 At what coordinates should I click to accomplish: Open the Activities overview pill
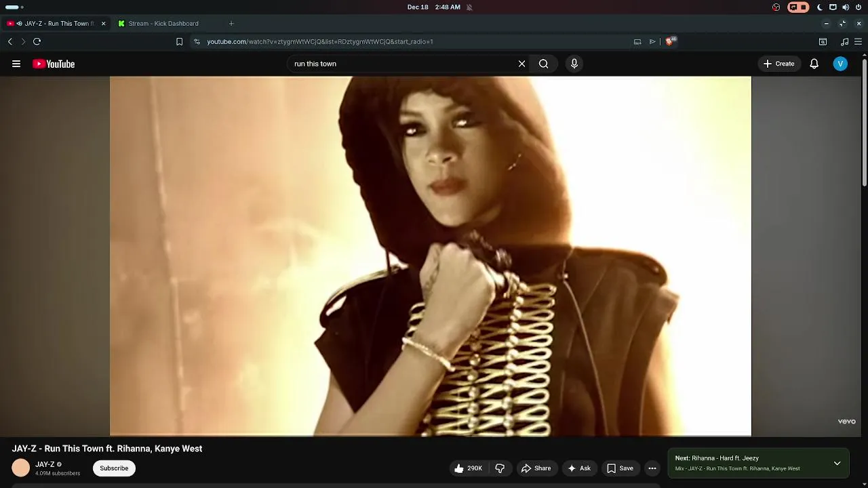pos(14,7)
